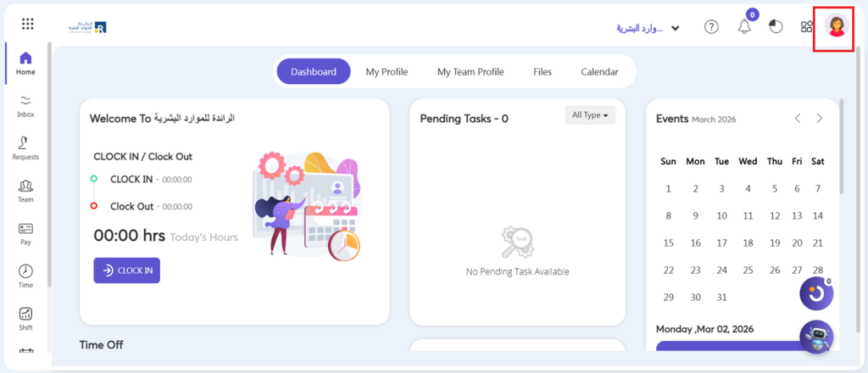The height and width of the screenshot is (373, 868).
Task: Click the notification bell icon
Action: pos(744,27)
